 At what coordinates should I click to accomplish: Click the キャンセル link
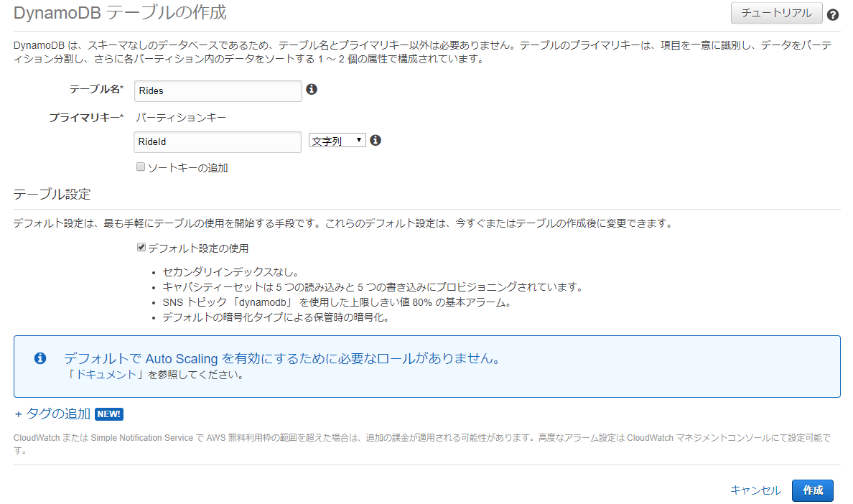click(755, 490)
